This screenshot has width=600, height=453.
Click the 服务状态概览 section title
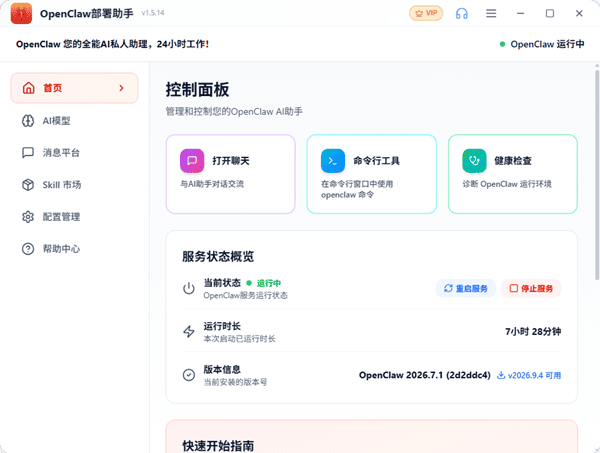[218, 256]
